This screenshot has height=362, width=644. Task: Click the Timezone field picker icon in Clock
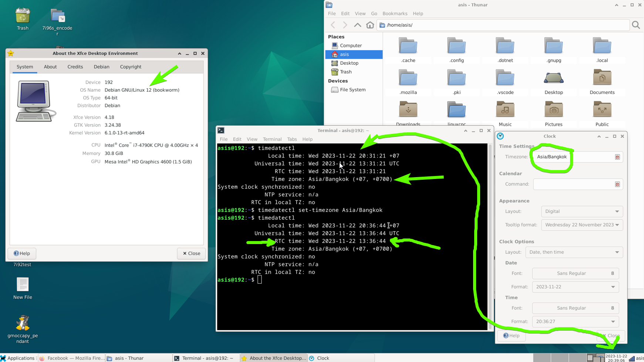(x=617, y=157)
